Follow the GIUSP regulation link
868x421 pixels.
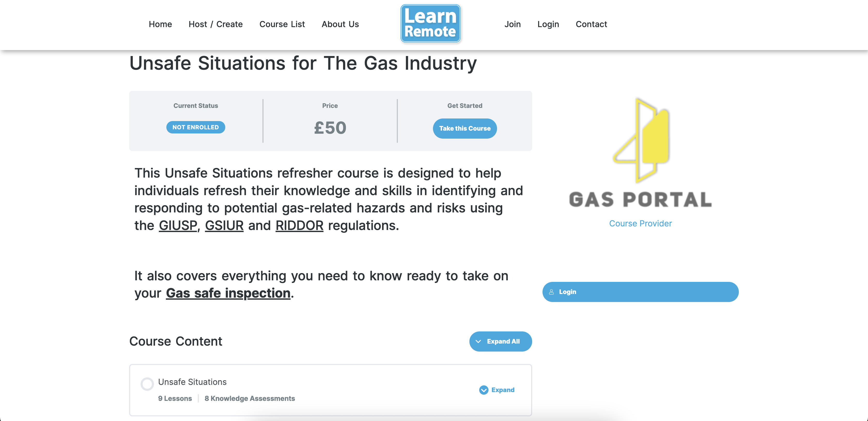pyautogui.click(x=178, y=226)
